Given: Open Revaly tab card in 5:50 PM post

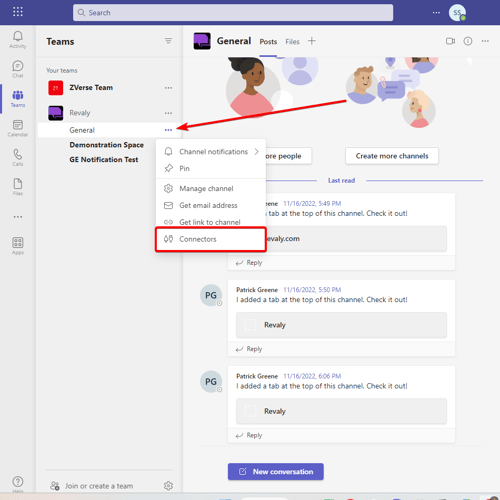Looking at the screenshot, I should (x=341, y=325).
